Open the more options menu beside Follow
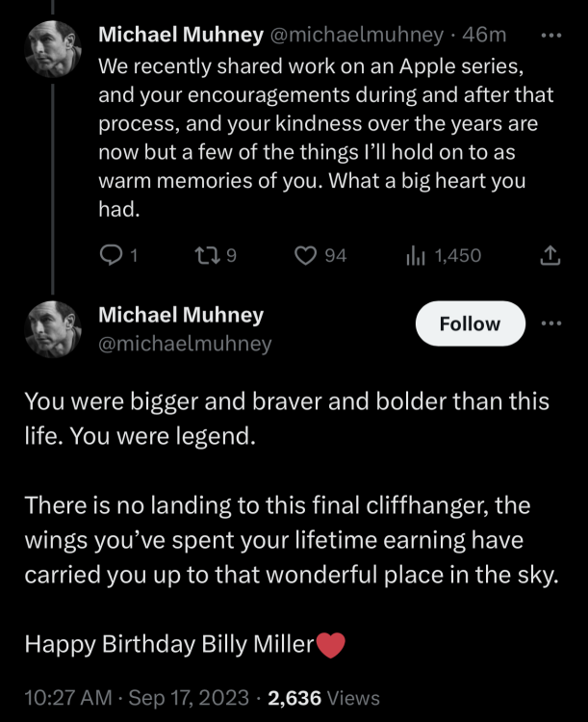Image resolution: width=588 pixels, height=722 pixels. point(550,323)
